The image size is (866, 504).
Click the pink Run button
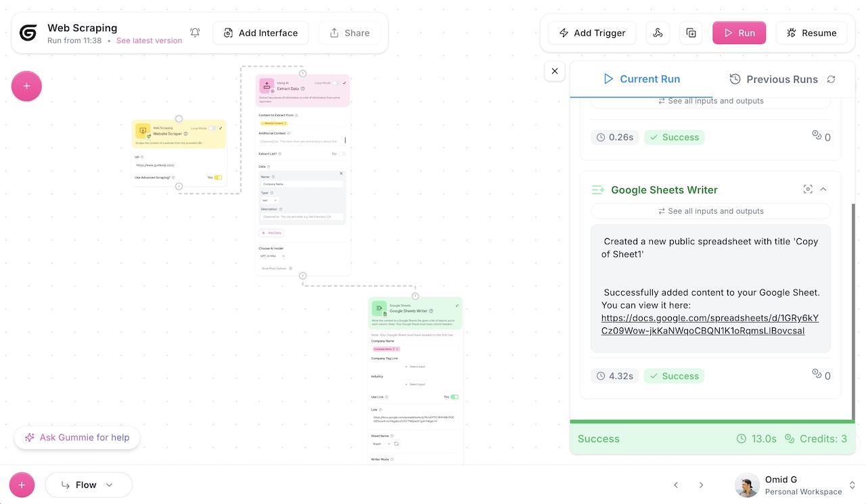point(739,32)
